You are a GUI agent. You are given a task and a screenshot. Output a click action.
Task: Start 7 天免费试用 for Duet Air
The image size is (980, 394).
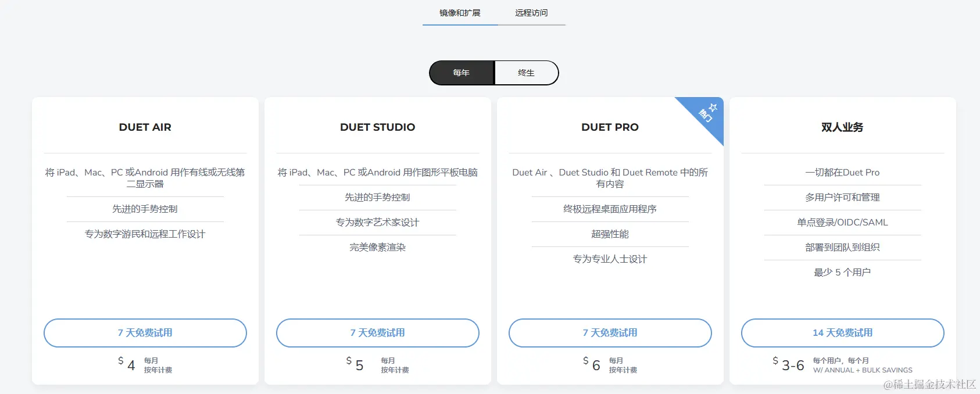click(x=145, y=333)
